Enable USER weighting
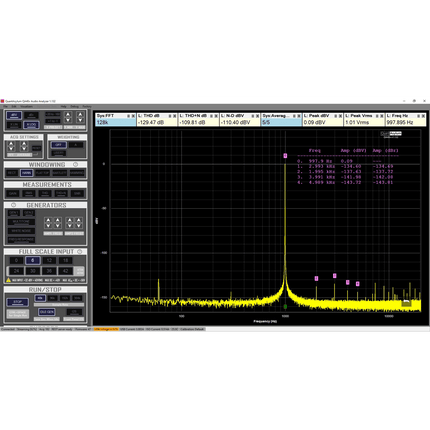 [59, 153]
